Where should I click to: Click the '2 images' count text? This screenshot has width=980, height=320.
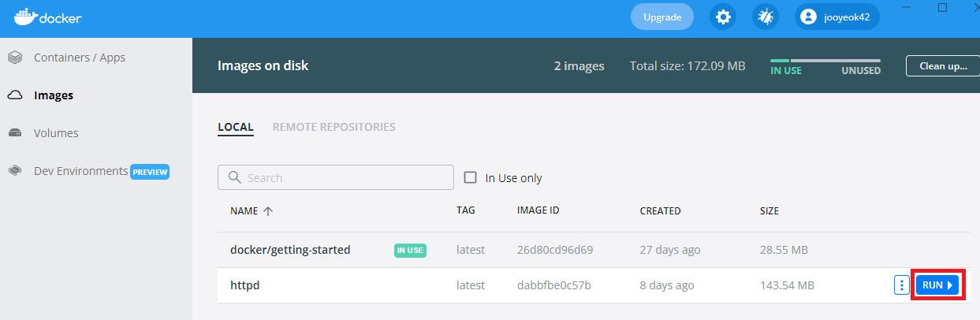pos(579,66)
